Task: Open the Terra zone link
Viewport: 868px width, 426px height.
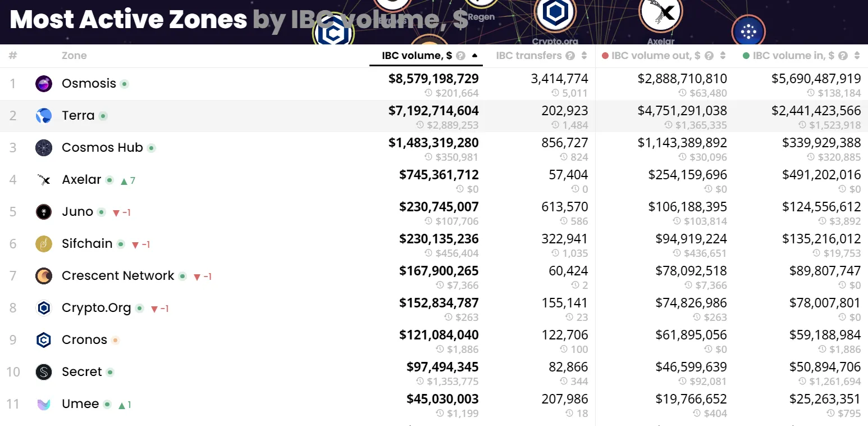Action: [x=78, y=115]
